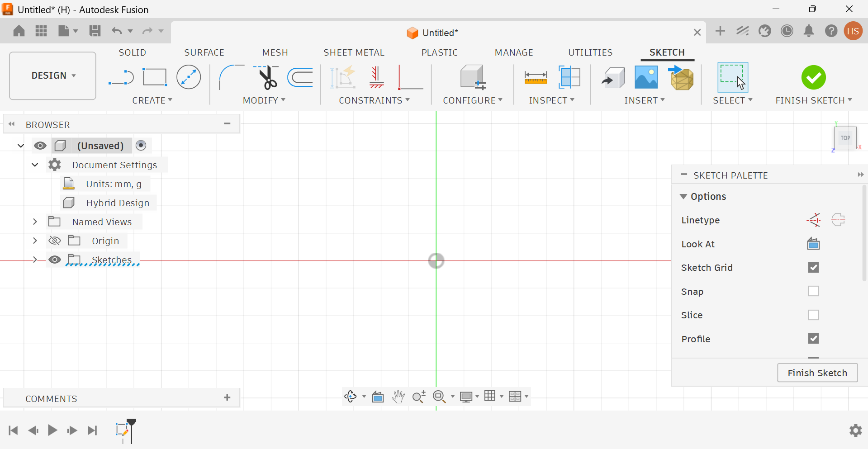Viewport: 868px width, 449px height.
Task: Select the Fillet tool
Action: pyautogui.click(x=232, y=77)
